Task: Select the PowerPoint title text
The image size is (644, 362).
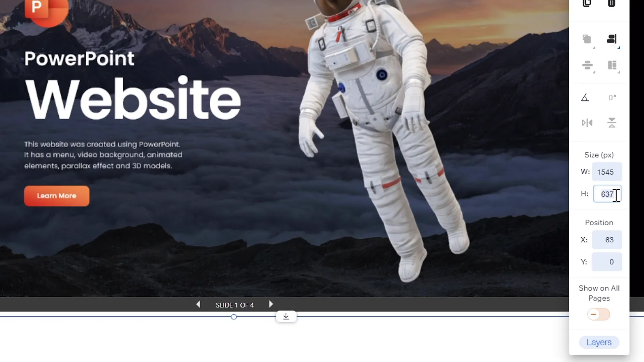Action: (79, 59)
